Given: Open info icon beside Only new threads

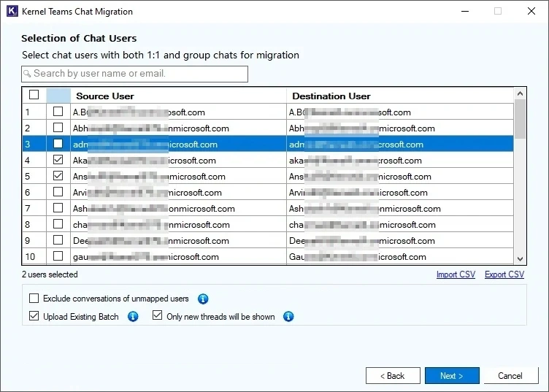Looking at the screenshot, I should click(288, 317).
